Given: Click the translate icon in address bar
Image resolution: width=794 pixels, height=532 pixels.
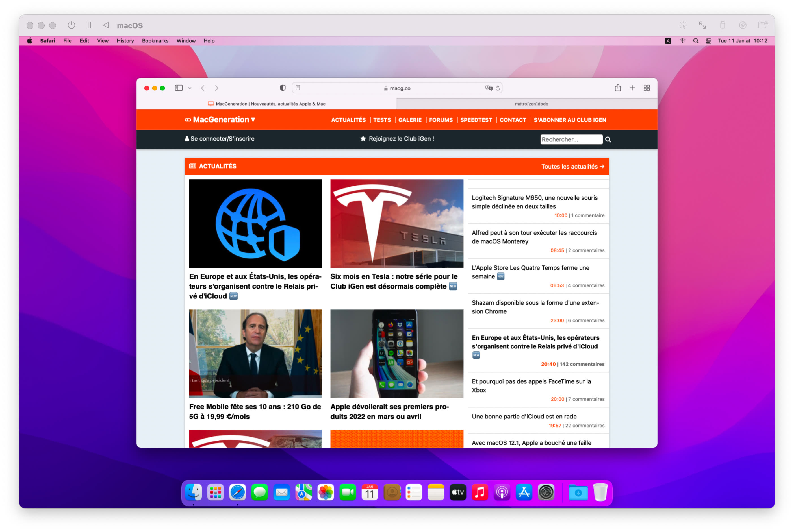Looking at the screenshot, I should coord(489,88).
